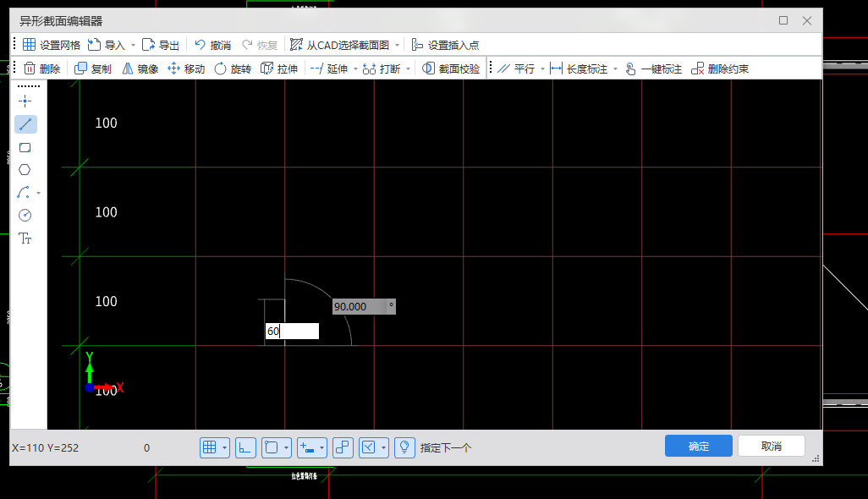Viewport: 868px width, 499px height.
Task: Select the 打断 break tool
Action: (382, 69)
